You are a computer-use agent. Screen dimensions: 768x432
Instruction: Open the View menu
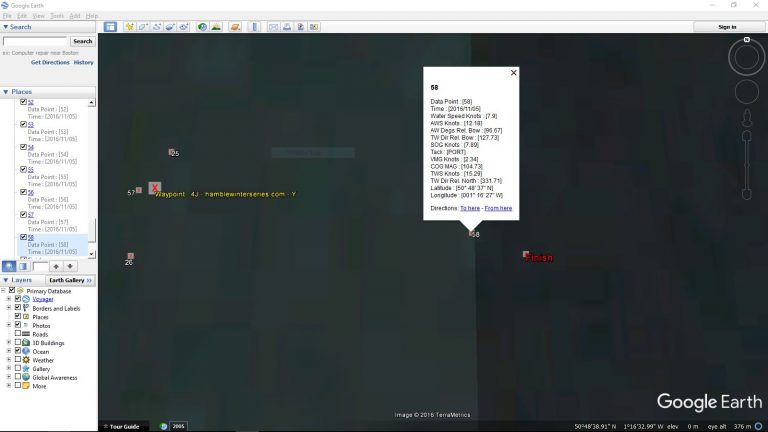coord(38,16)
